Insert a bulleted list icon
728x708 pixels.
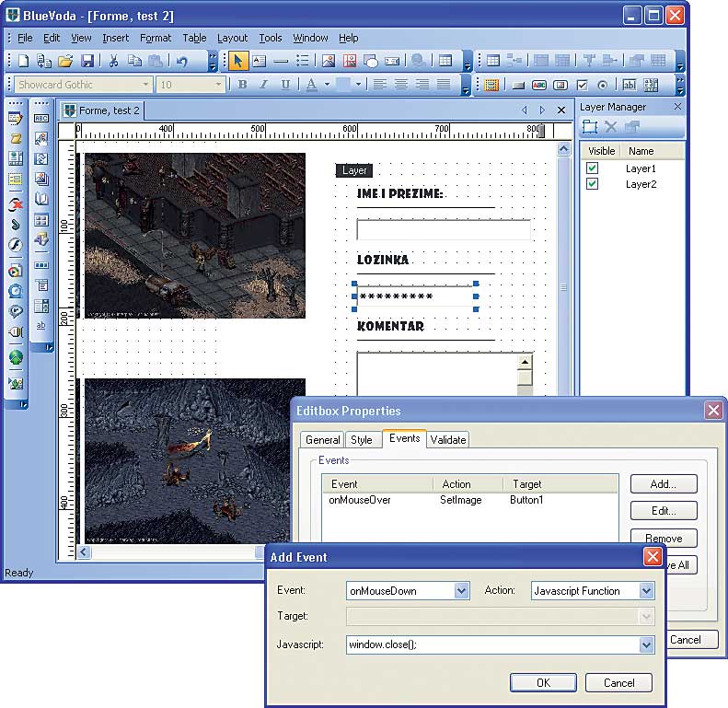point(302,61)
